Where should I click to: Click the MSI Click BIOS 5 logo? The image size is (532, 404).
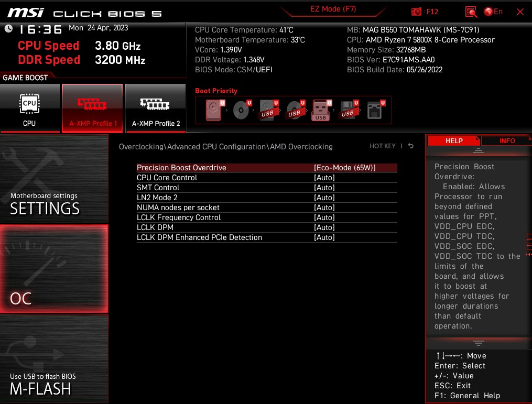(84, 13)
